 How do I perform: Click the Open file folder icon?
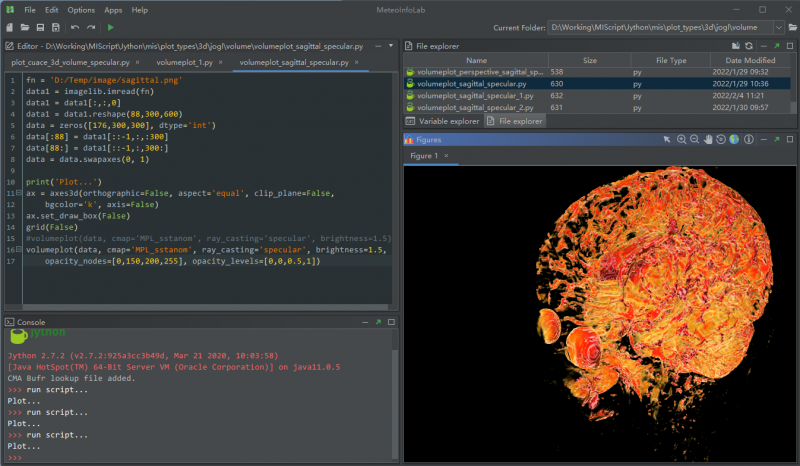click(x=25, y=27)
